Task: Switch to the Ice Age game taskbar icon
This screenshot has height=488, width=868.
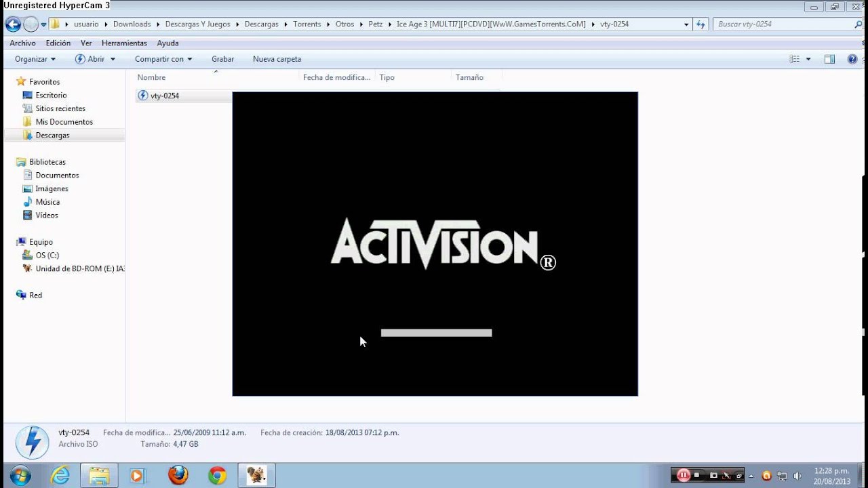Action: click(x=256, y=475)
